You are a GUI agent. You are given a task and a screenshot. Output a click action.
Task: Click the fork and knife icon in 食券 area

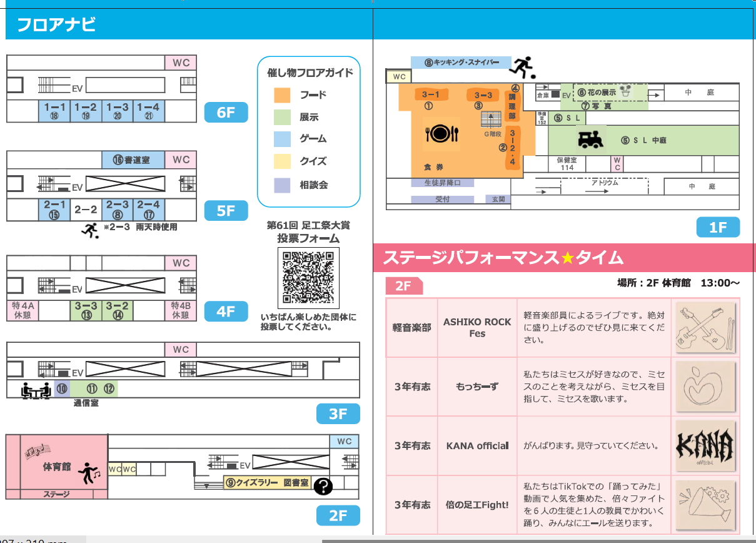(440, 133)
